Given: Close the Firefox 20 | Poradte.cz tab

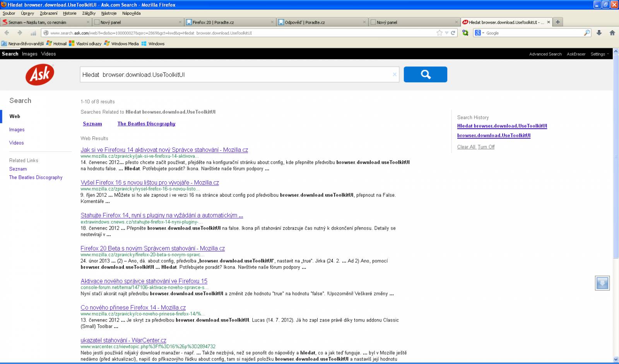Looking at the screenshot, I should (x=272, y=22).
